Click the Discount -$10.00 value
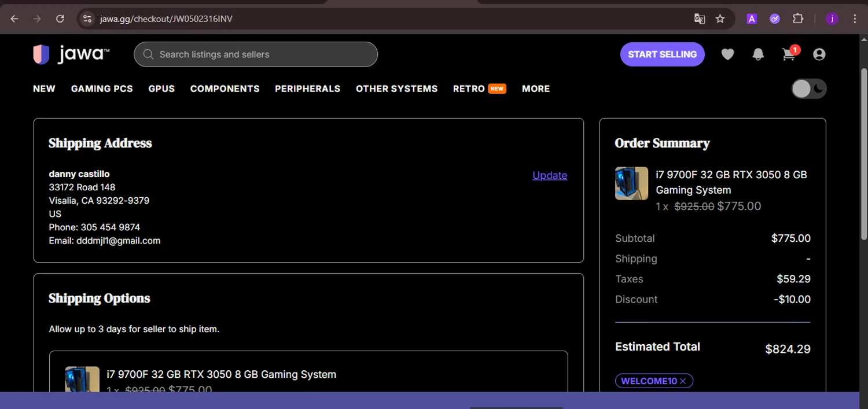This screenshot has width=868, height=409. click(792, 299)
